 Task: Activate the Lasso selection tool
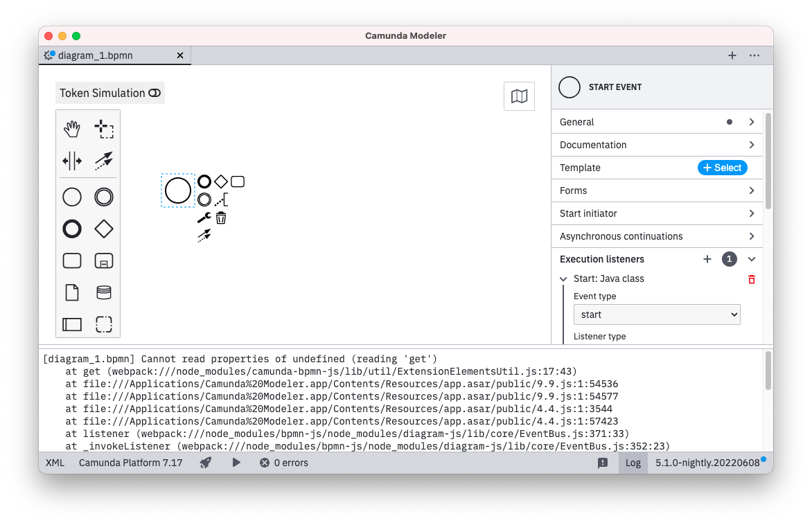tap(103, 128)
